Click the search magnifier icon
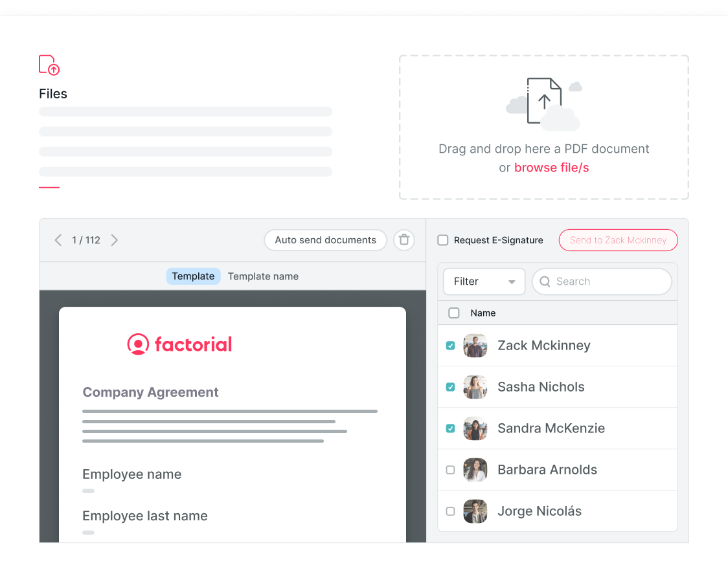Screen dimensions: 728x576 tap(545, 282)
